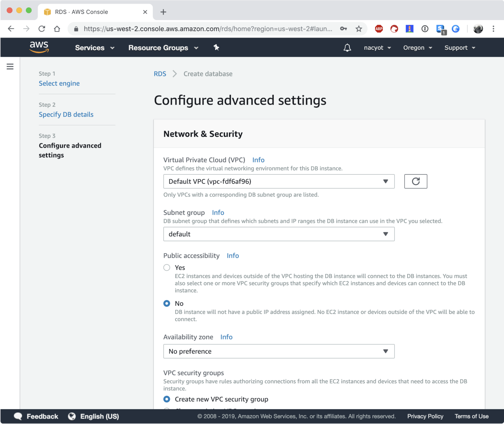
Task: Open Chrome three-dot menu
Action: pyautogui.click(x=493, y=29)
